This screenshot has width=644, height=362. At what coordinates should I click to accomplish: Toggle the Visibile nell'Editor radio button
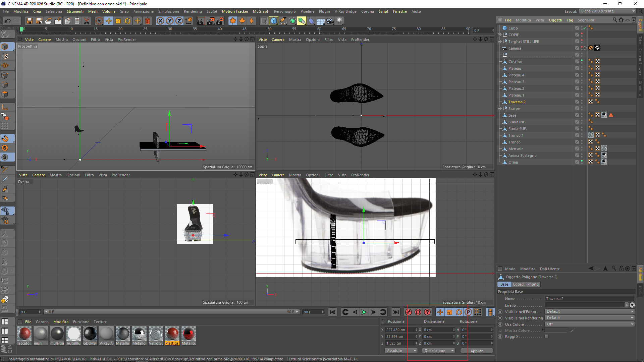[x=500, y=312]
